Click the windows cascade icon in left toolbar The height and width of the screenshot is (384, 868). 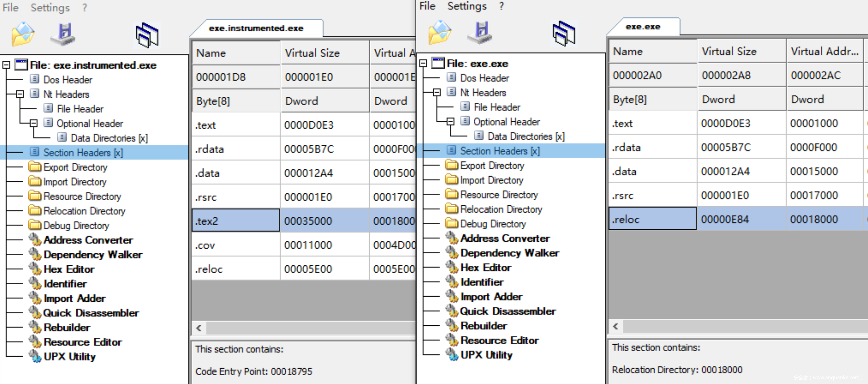click(x=147, y=35)
